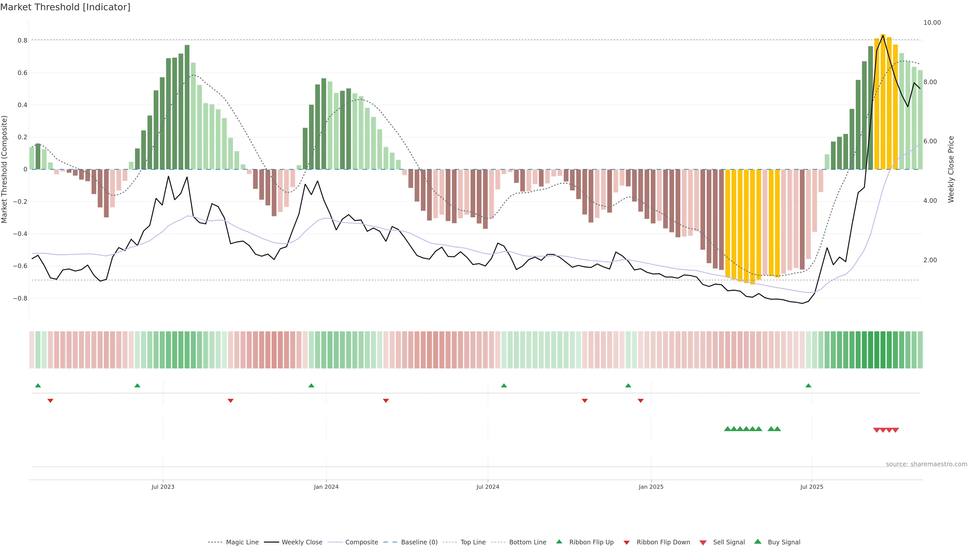Viewport: 980px width, 551px height.
Task: Click the Market Threshold [Indicator] title
Action: click(x=65, y=7)
